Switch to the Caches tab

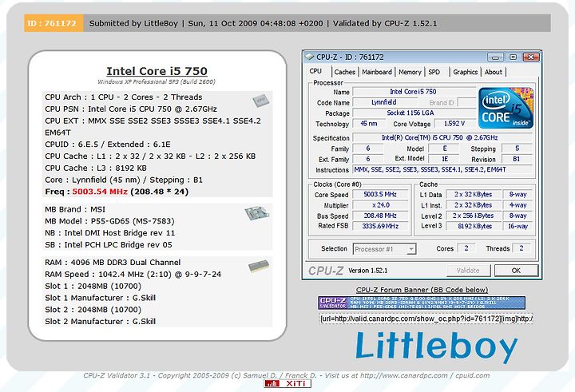(x=345, y=72)
